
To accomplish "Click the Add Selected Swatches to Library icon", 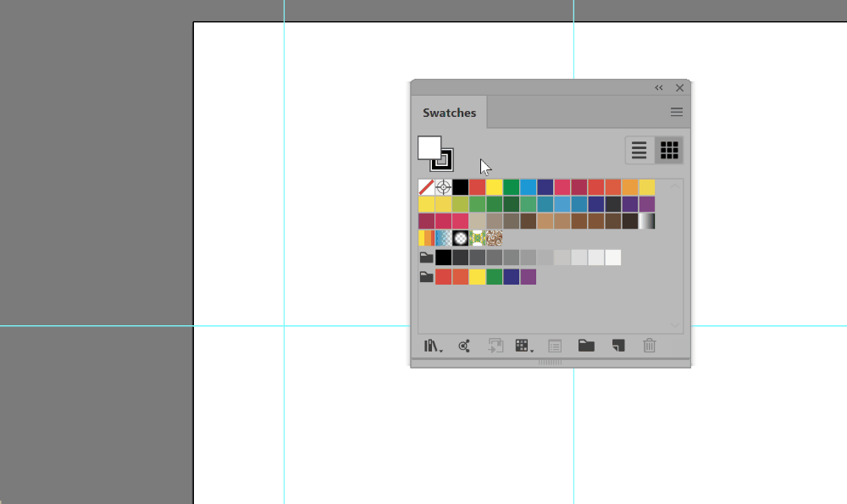I will (495, 346).
